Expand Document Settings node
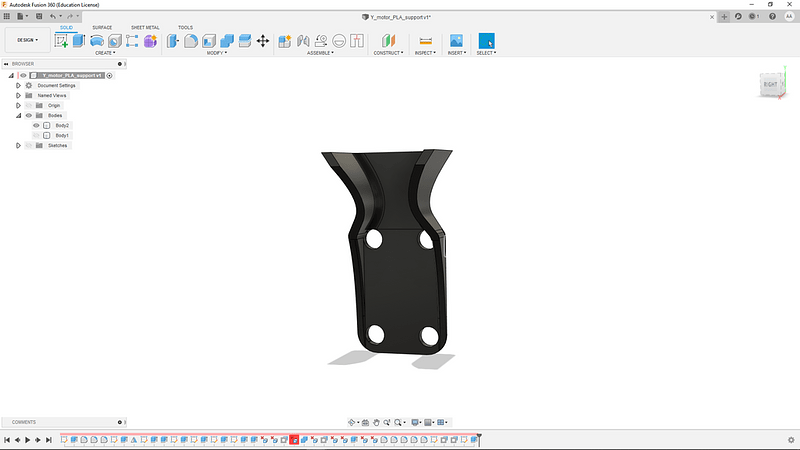The width and height of the screenshot is (800, 450). tap(18, 86)
